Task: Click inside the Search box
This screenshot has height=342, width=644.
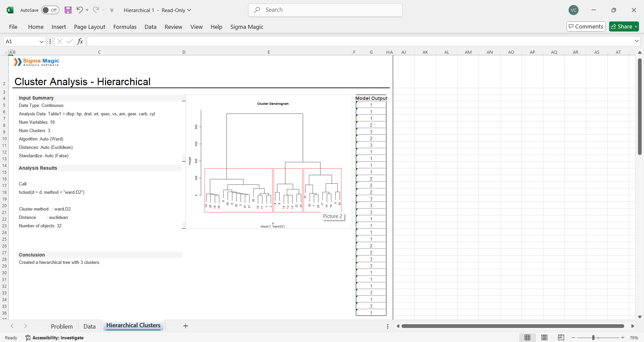Action: tap(325, 10)
